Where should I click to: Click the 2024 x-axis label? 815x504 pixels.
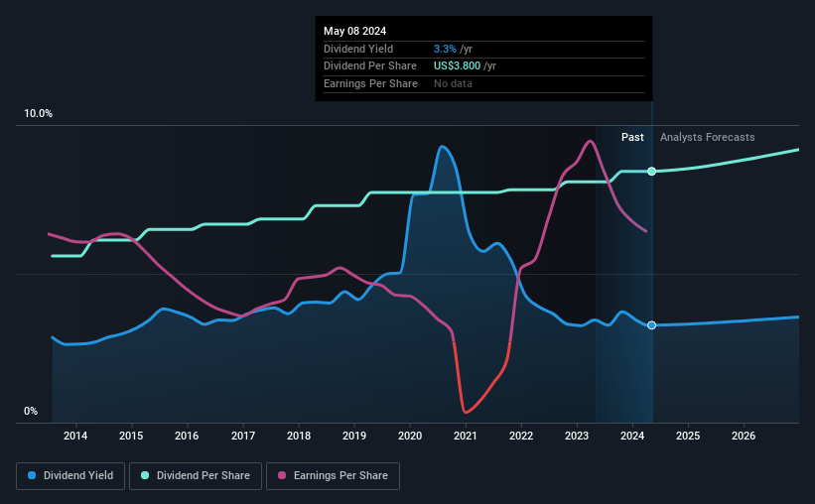pos(632,436)
